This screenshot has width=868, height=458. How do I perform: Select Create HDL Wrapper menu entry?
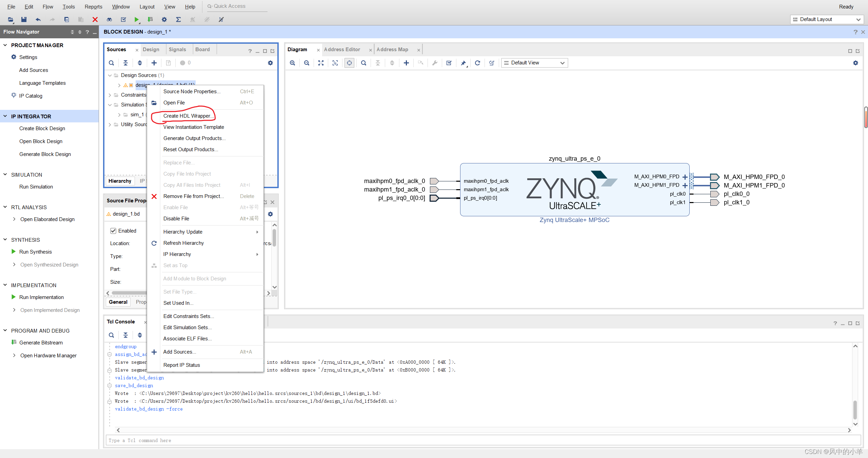pyautogui.click(x=188, y=116)
